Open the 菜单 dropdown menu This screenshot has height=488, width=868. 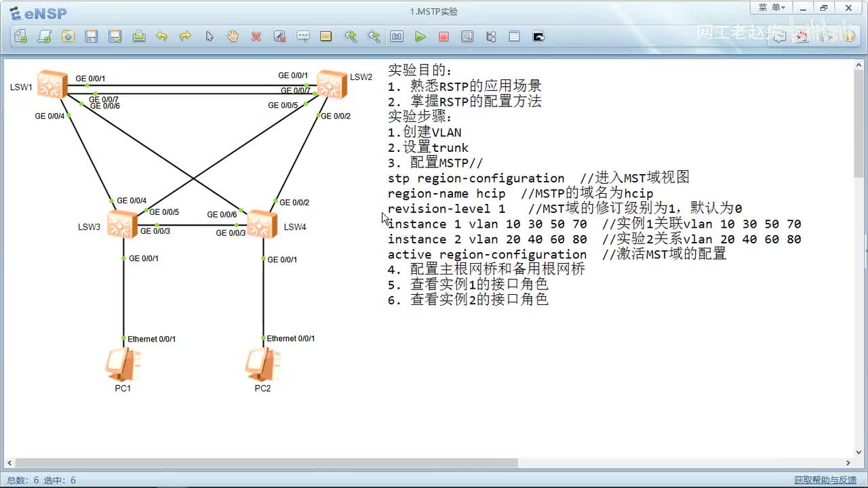(x=771, y=8)
